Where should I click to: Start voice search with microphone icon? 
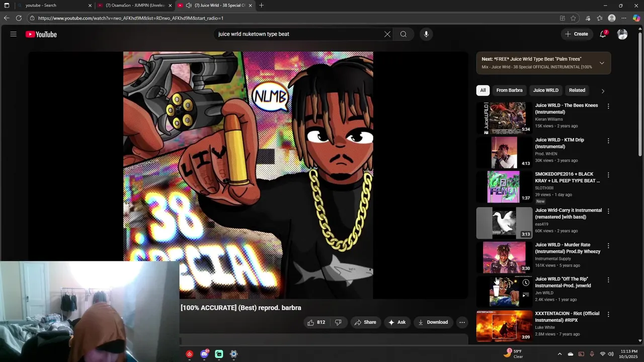point(426,34)
